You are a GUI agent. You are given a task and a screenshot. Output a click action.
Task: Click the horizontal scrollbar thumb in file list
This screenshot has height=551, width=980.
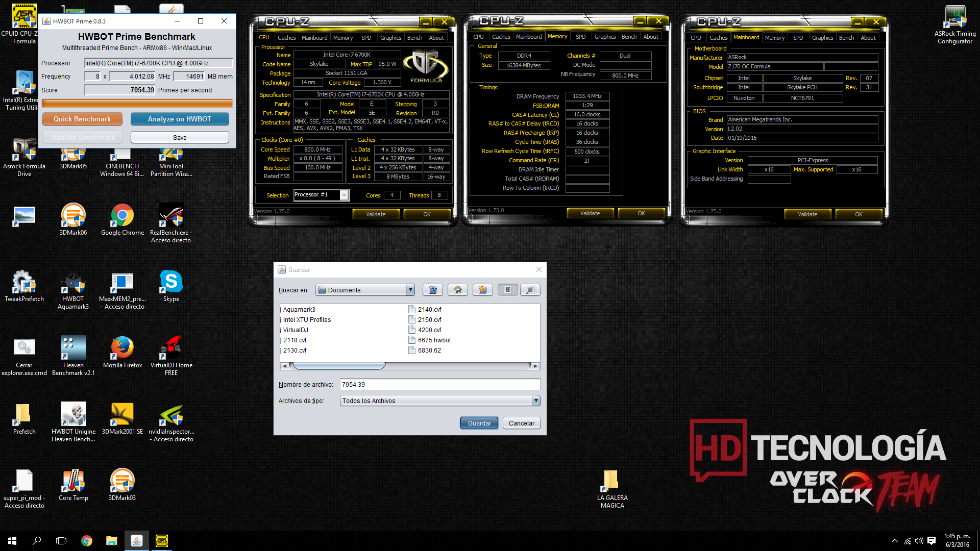click(x=338, y=366)
